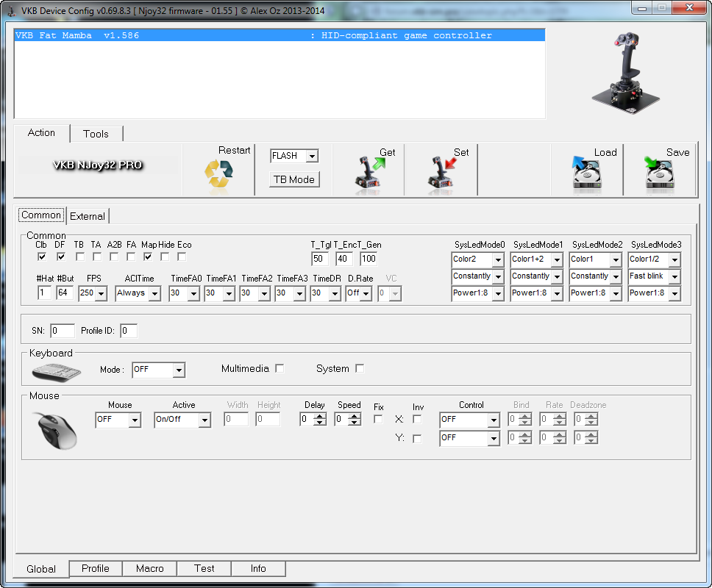Open the TimeFA1 dropdown

pos(229,293)
